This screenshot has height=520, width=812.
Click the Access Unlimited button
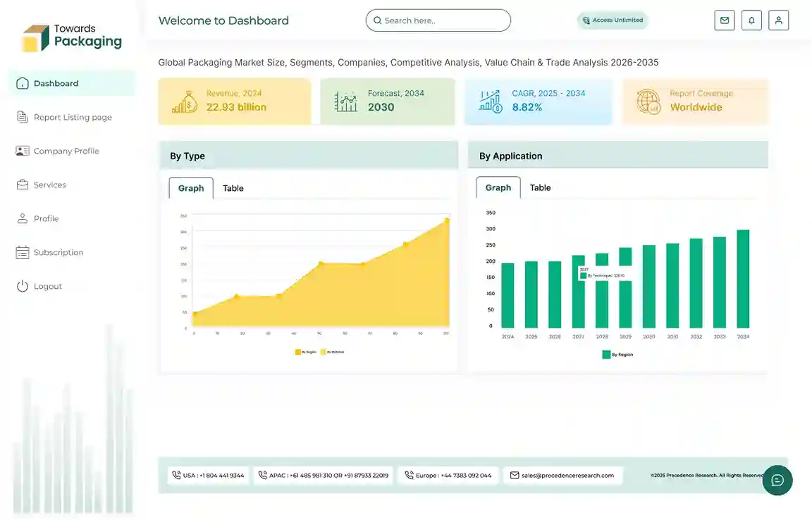[613, 20]
